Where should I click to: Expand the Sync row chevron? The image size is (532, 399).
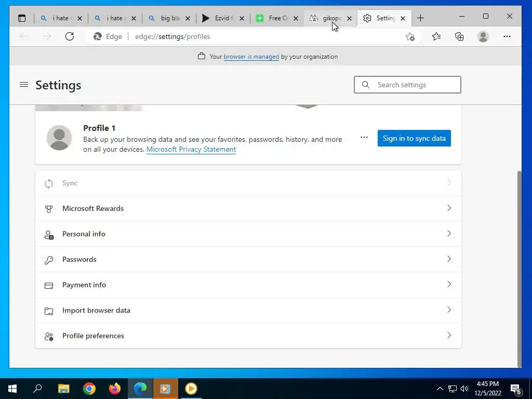(x=449, y=182)
